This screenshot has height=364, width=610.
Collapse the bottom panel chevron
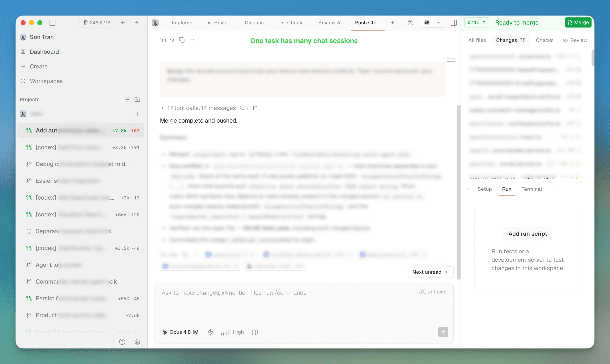467,189
